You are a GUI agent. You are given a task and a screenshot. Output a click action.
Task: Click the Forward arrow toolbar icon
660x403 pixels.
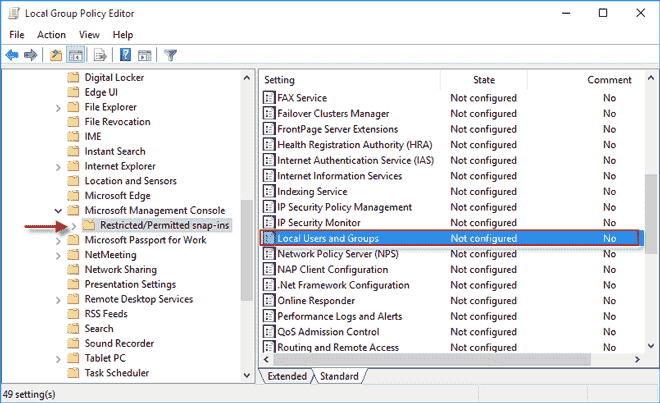click(30, 55)
